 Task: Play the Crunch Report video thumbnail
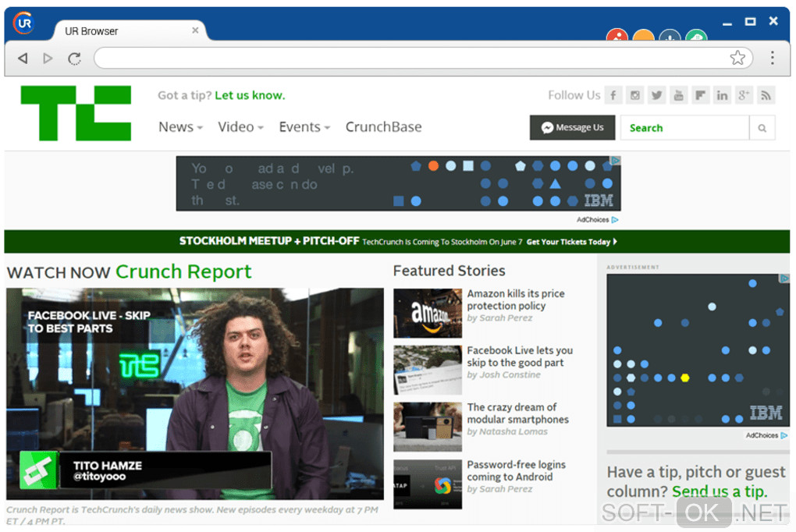click(x=194, y=393)
